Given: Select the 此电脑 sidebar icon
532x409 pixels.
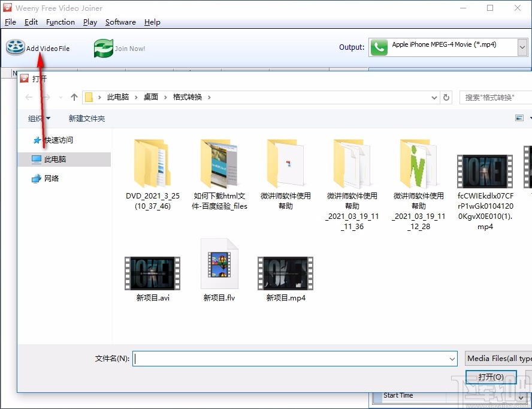Looking at the screenshot, I should (x=37, y=160).
